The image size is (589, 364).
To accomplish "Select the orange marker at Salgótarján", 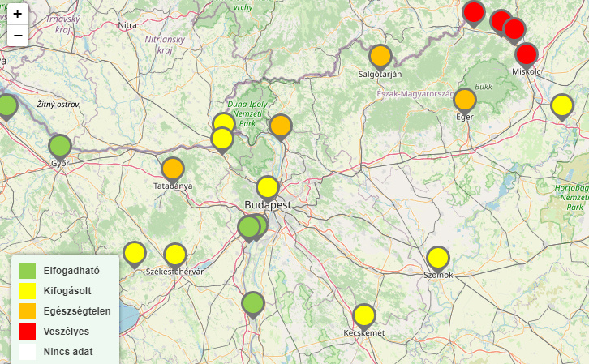I will 380,56.
